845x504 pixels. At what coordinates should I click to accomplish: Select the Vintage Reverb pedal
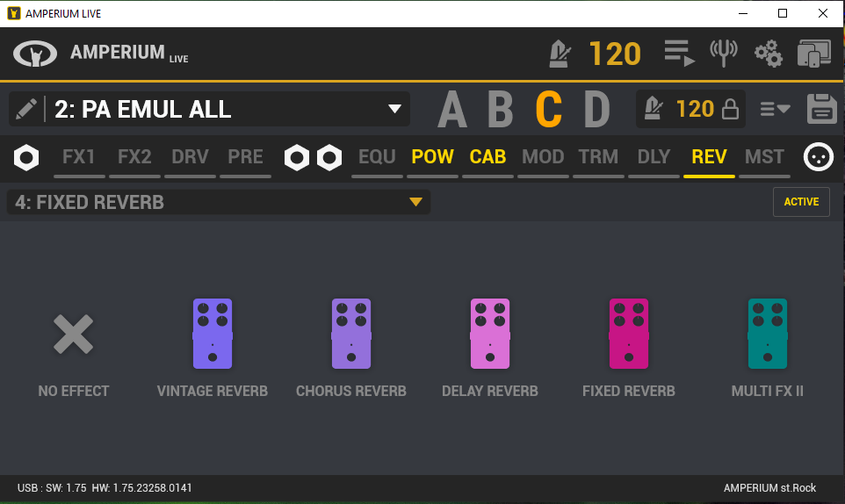point(213,334)
